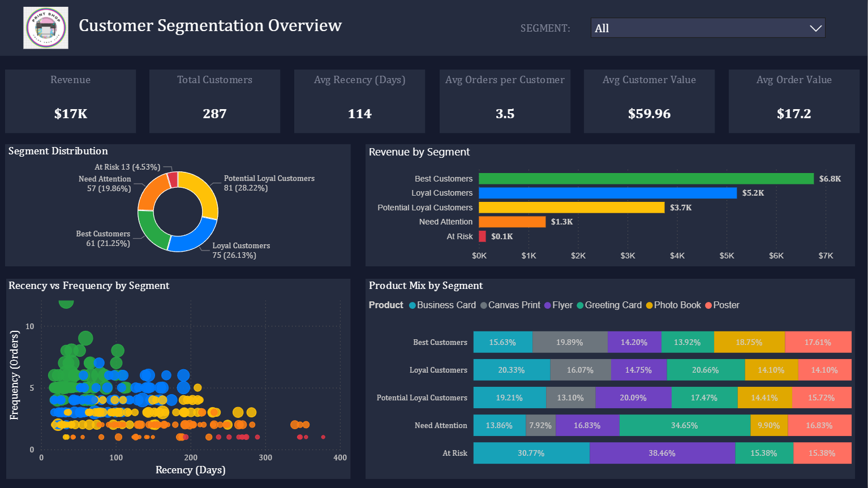Select Photo Book legend marker
The width and height of the screenshot is (868, 488).
650,305
